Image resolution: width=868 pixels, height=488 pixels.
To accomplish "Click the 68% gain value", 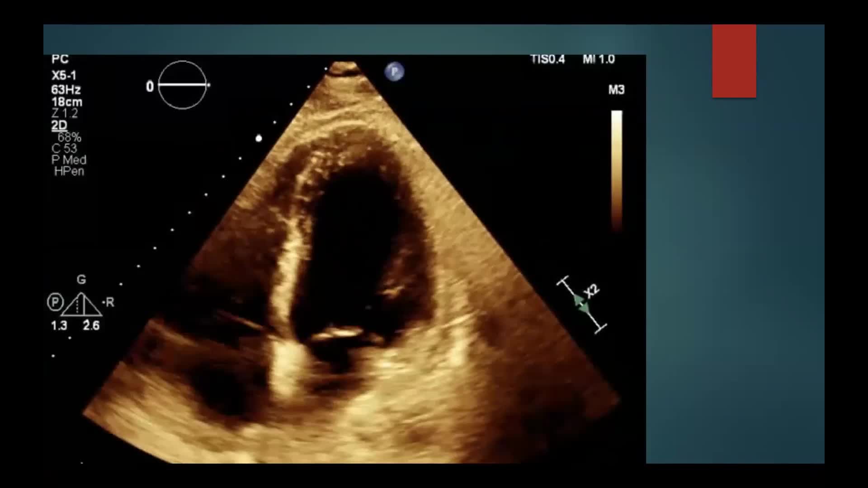I will click(x=69, y=137).
